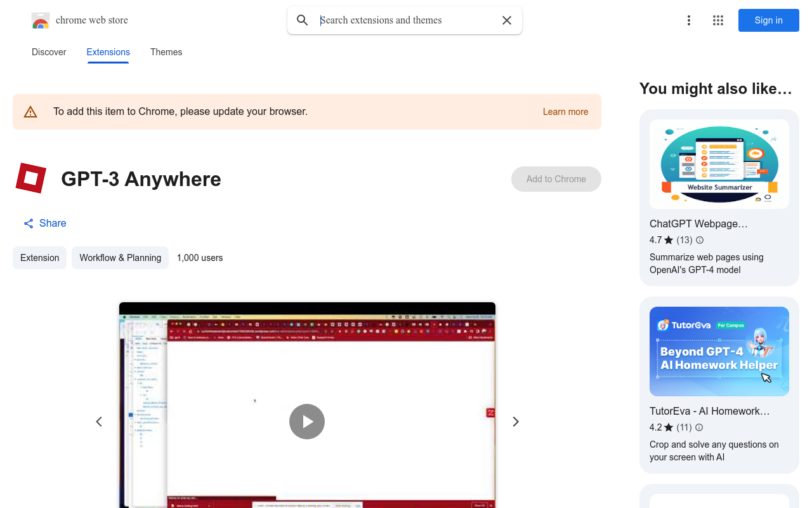Click Summarize web pages description text
Image resolution: width=812 pixels, height=508 pixels.
pyautogui.click(x=707, y=264)
